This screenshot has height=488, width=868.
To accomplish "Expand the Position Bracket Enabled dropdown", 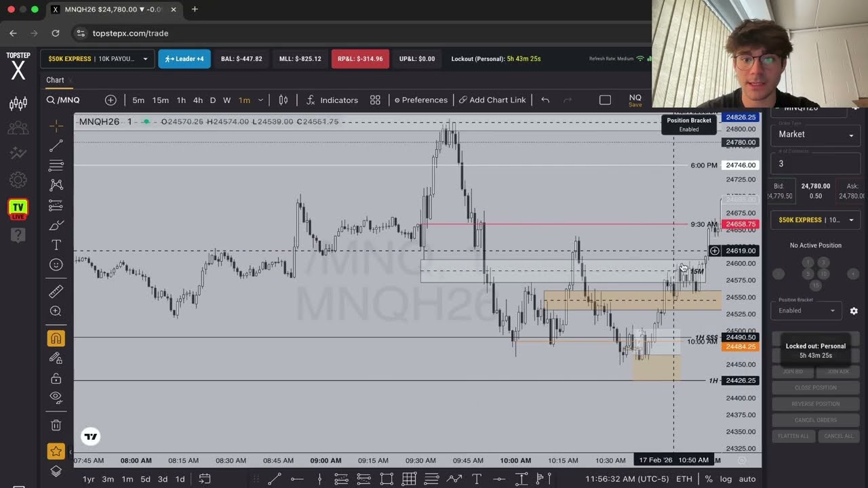I will 806,310.
